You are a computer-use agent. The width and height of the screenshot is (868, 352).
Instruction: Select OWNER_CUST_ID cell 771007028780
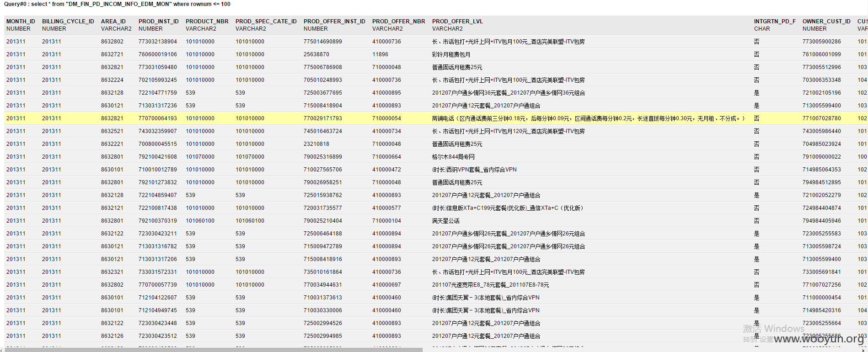click(x=822, y=118)
